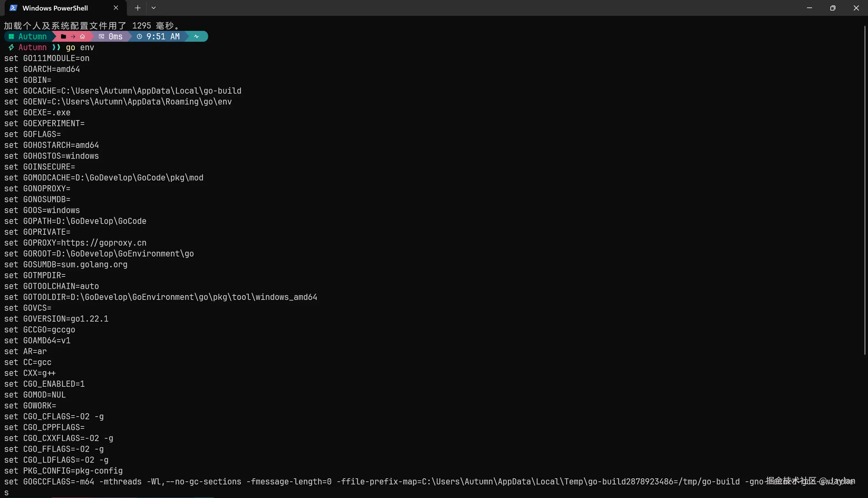Click the folder icon in prompt segment
The height and width of the screenshot is (498, 868).
point(63,36)
